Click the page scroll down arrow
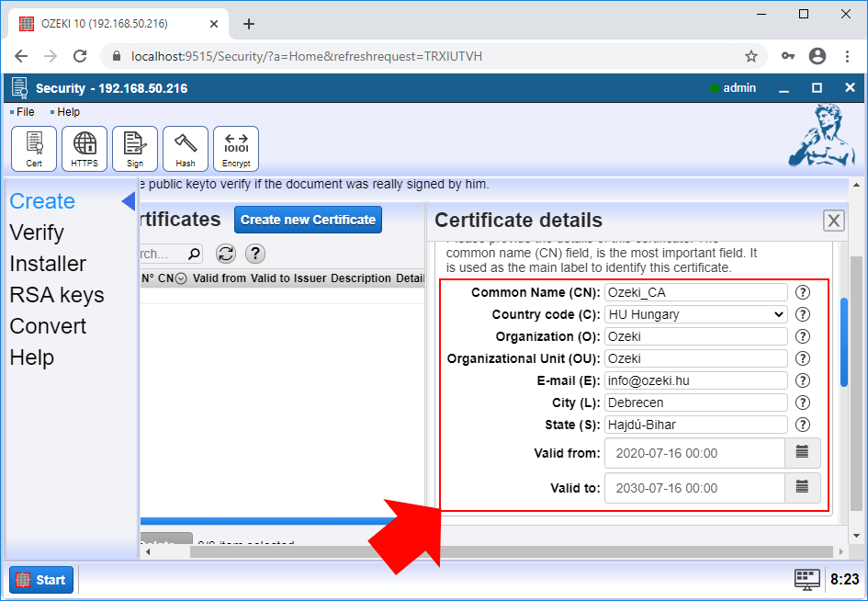 (856, 536)
